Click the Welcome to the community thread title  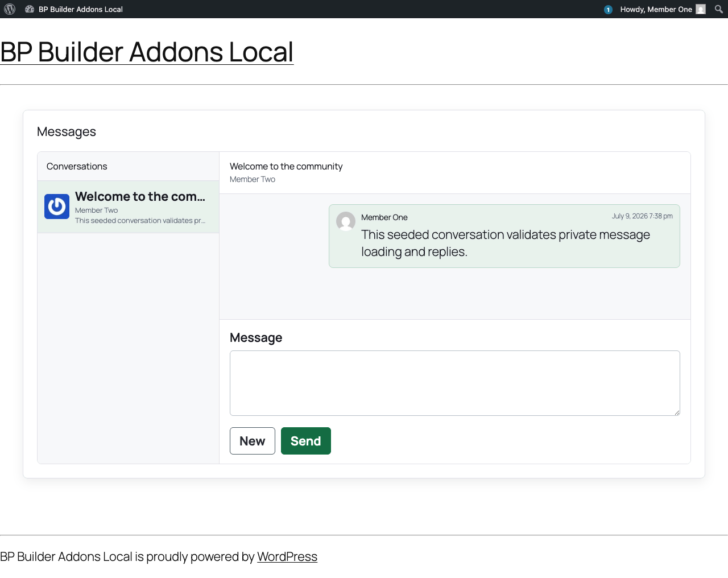(286, 166)
